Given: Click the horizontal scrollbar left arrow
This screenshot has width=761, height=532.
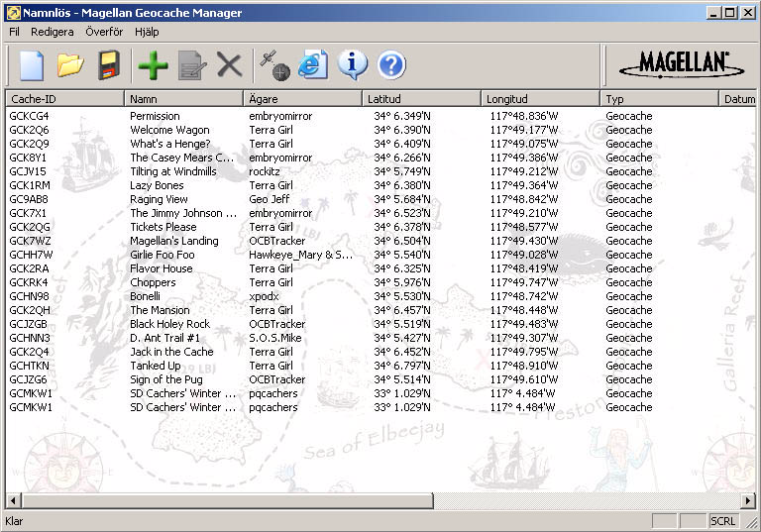Looking at the screenshot, I should tap(13, 500).
